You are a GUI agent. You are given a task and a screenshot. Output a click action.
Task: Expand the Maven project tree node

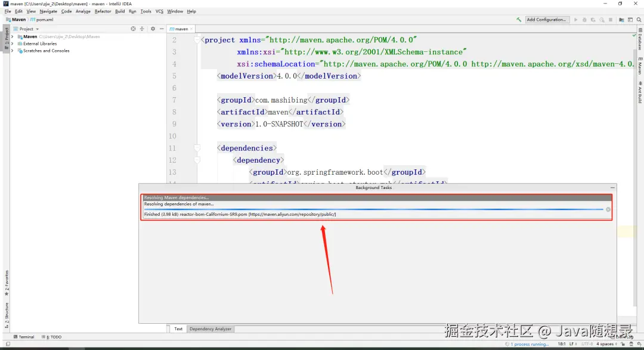click(x=13, y=36)
